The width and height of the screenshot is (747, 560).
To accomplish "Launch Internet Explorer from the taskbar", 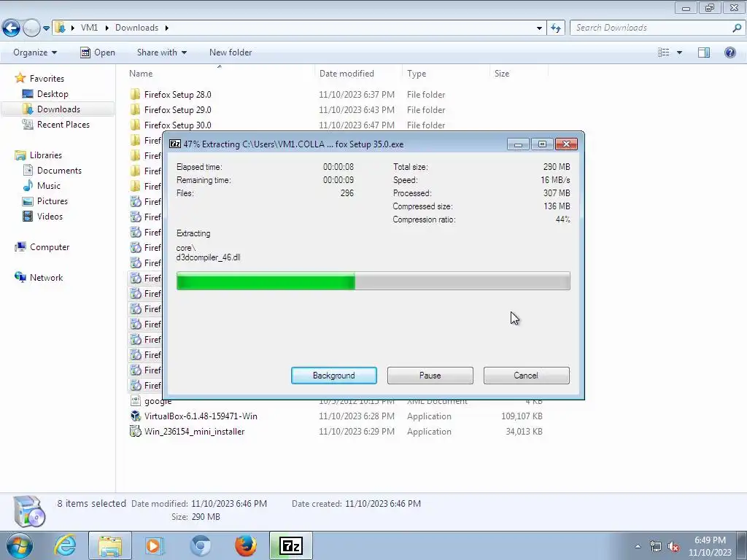I will tap(65, 545).
